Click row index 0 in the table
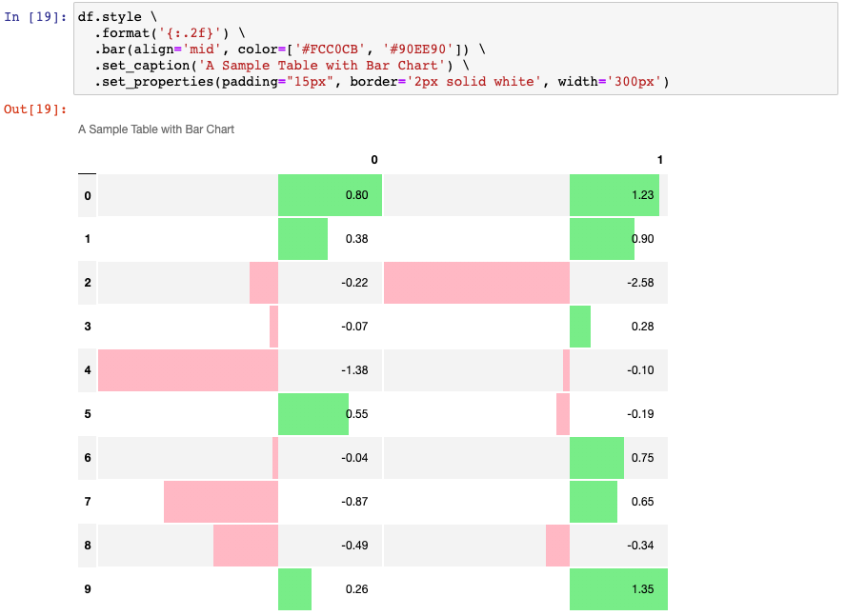The height and width of the screenshot is (616, 846). pyautogui.click(x=86, y=195)
